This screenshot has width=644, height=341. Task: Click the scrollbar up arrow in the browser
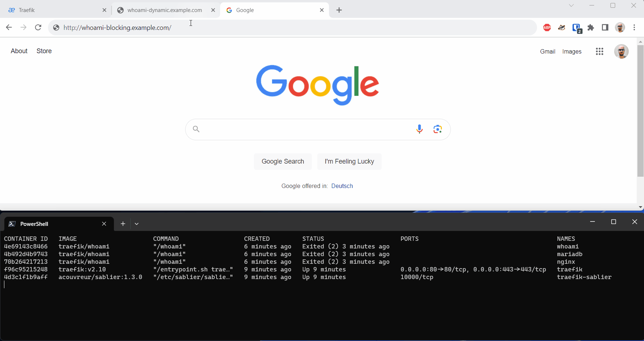click(640, 42)
